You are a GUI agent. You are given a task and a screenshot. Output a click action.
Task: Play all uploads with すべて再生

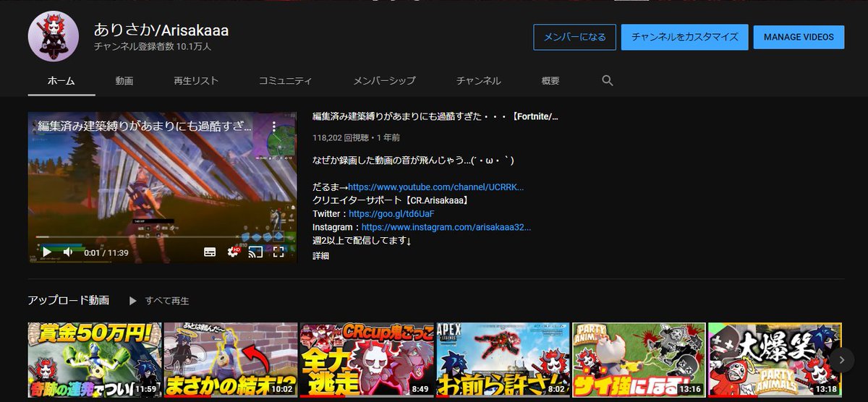tap(159, 300)
